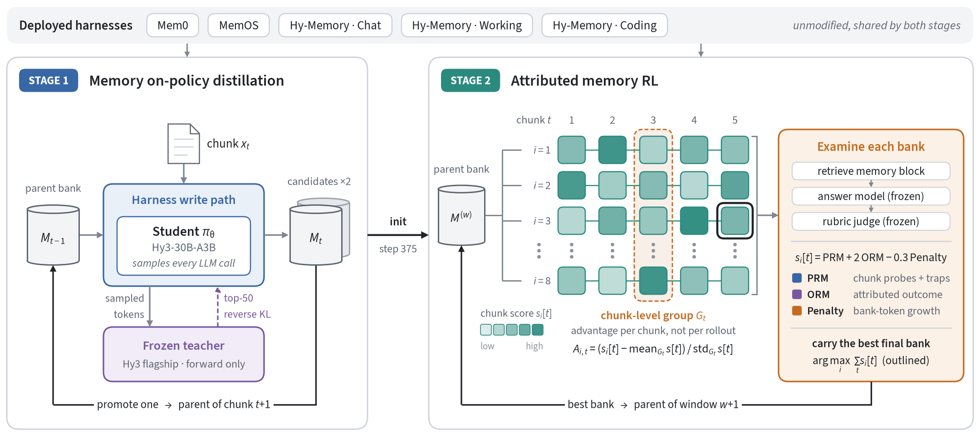Click the retrieve memory block step
980x436 pixels.
[871, 171]
